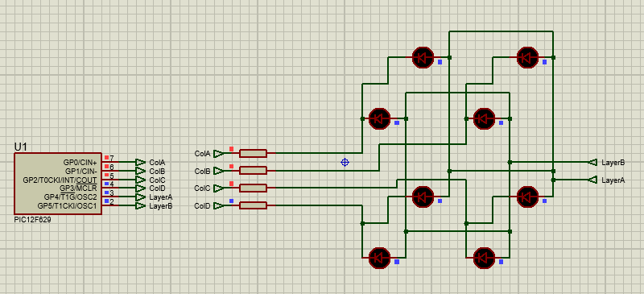Click the LayerB terminal arrow beside the LED matrix

coord(592,162)
